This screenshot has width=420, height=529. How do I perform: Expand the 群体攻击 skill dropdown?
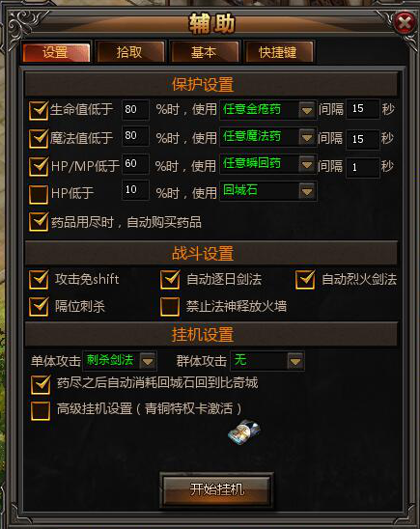(295, 361)
